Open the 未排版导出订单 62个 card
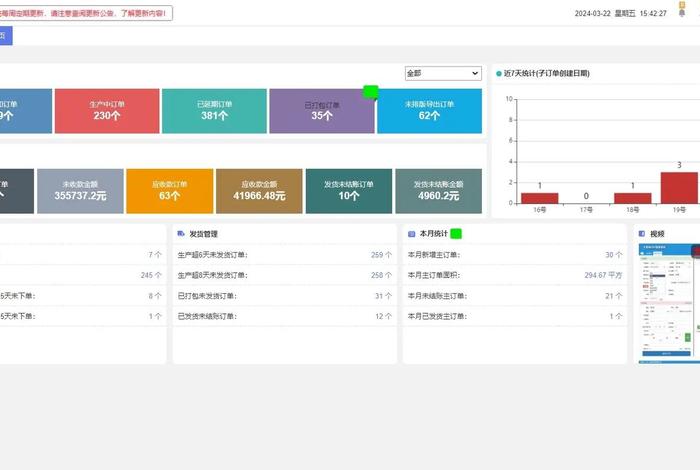 coord(429,111)
